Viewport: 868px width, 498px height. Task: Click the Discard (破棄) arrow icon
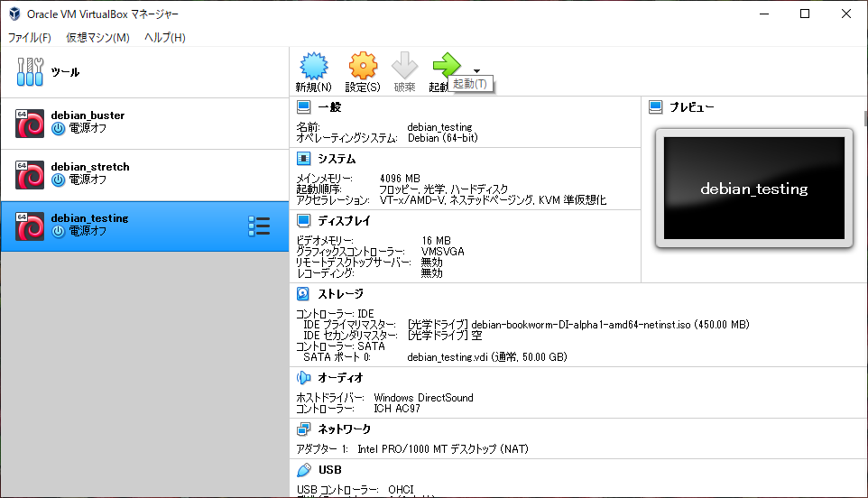(x=404, y=66)
